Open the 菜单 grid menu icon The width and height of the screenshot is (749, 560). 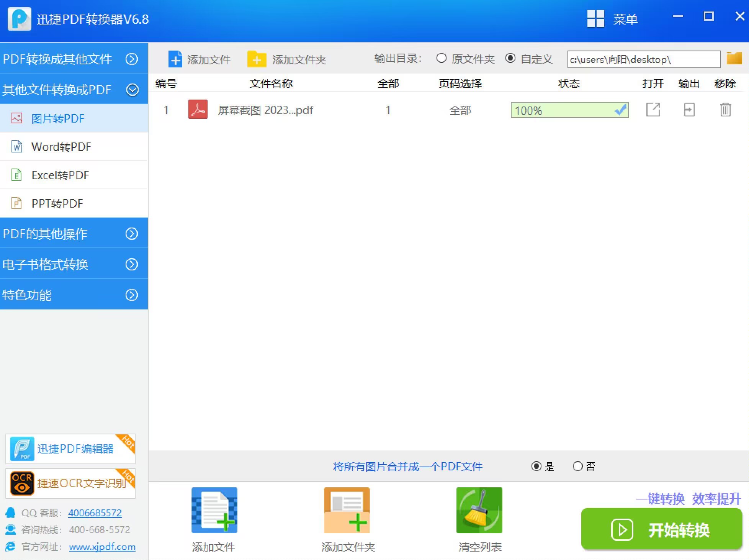[x=595, y=18]
